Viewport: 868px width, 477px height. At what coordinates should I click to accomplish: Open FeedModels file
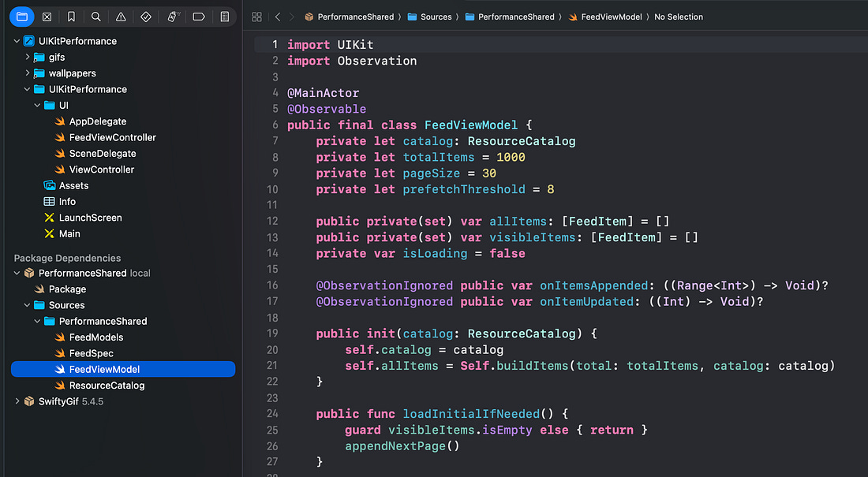coord(95,337)
